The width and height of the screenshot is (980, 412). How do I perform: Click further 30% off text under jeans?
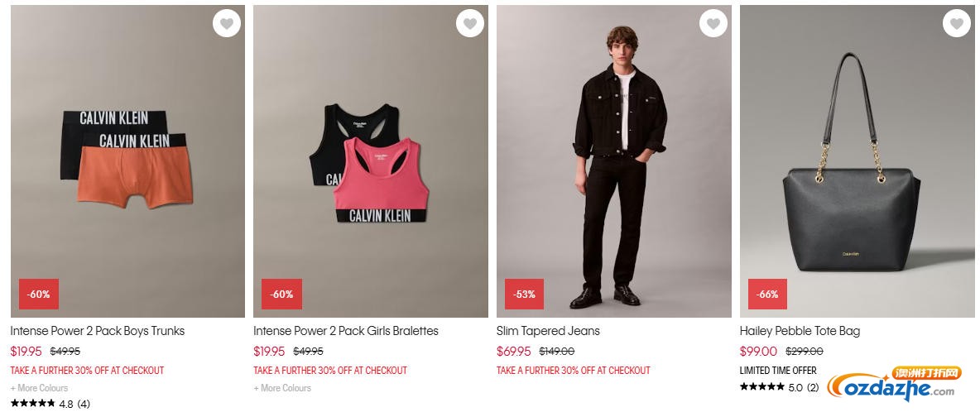click(573, 370)
